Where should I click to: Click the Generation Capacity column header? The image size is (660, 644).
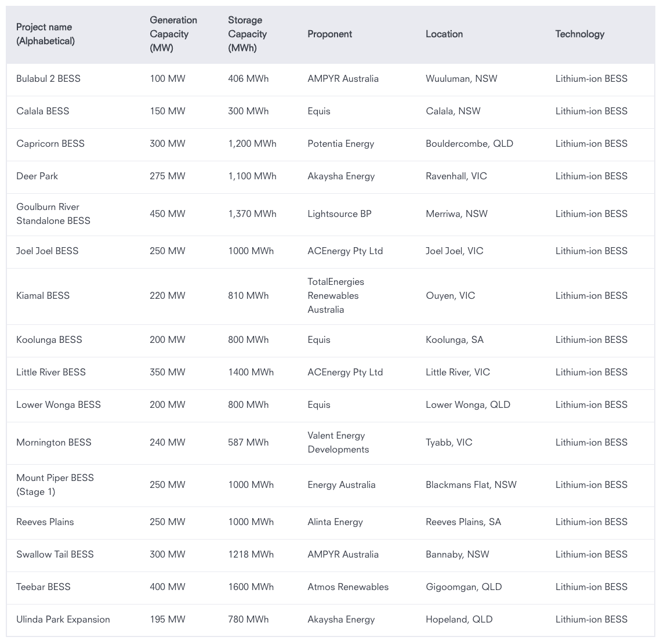[173, 34]
